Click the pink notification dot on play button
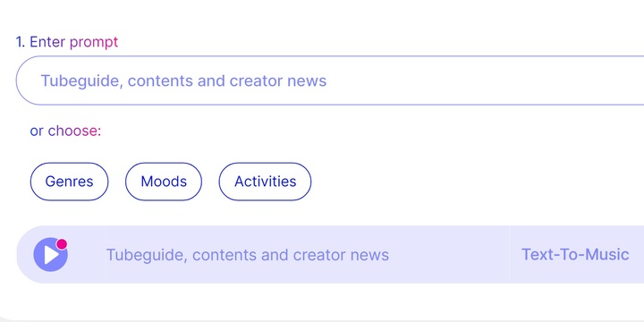The image size is (644, 322). 62,244
